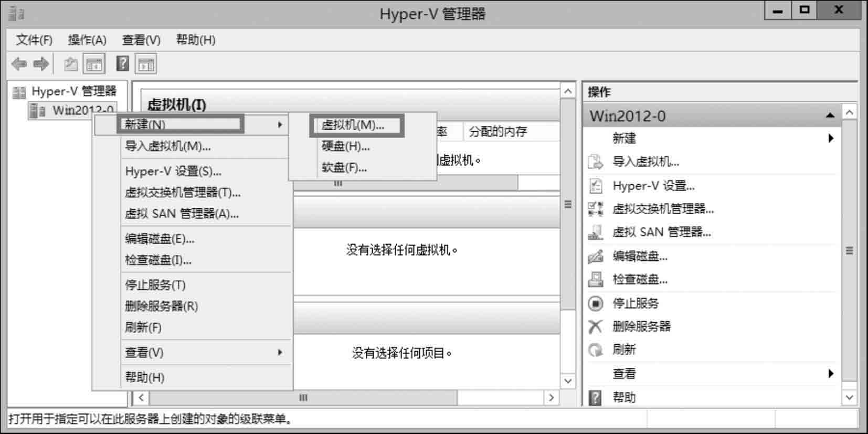Click center pane horizontal scroll right arrow

click(x=551, y=398)
